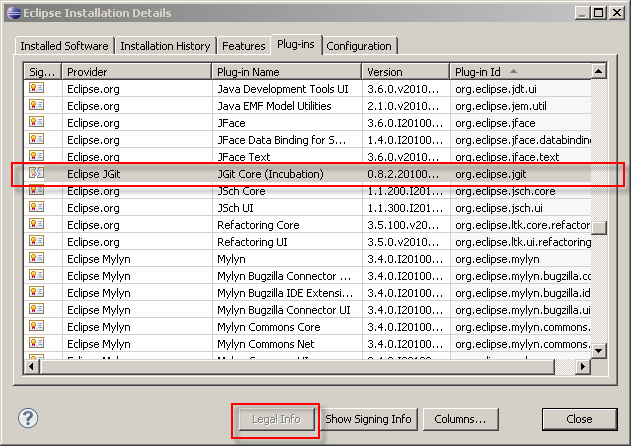Click signed icon for the Refactoring Core row
631x446 pixels.
point(36,224)
